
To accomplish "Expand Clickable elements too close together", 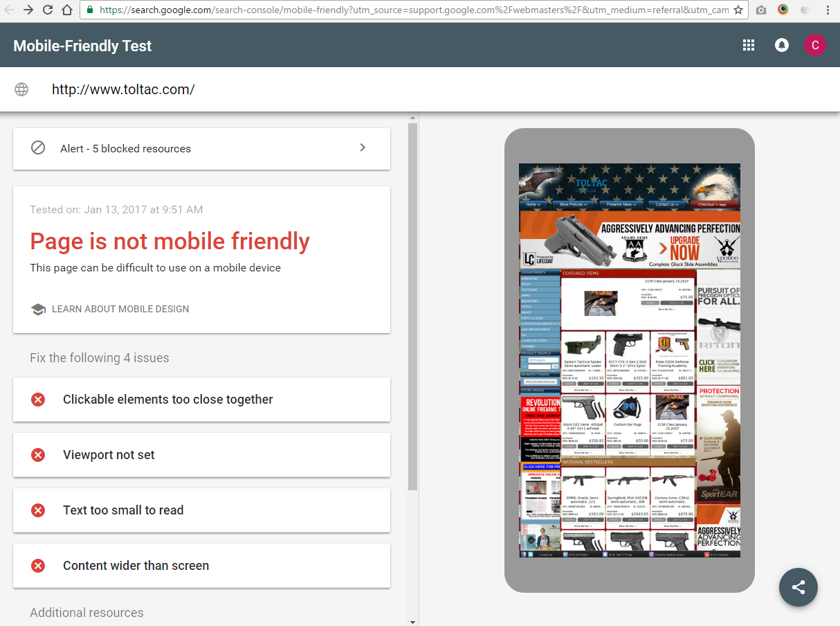I will (201, 400).
